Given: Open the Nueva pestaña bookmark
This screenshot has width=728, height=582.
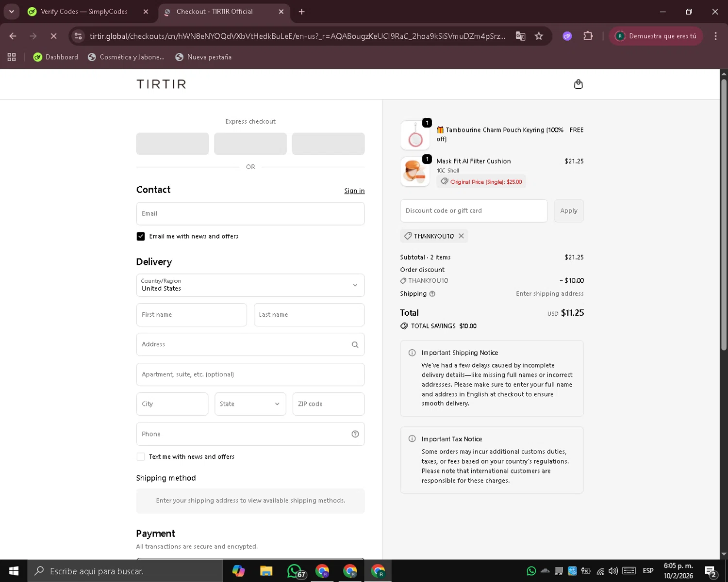Looking at the screenshot, I should point(203,57).
